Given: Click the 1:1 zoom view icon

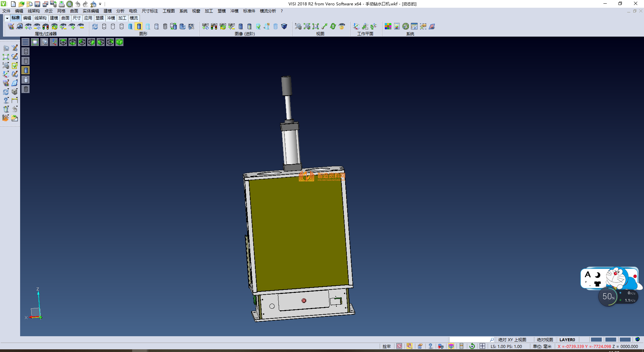Looking at the screenshot, I should [316, 27].
